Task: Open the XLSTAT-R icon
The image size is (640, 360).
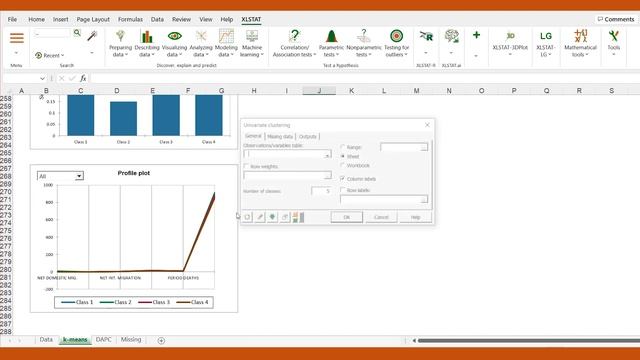Action: click(426, 37)
